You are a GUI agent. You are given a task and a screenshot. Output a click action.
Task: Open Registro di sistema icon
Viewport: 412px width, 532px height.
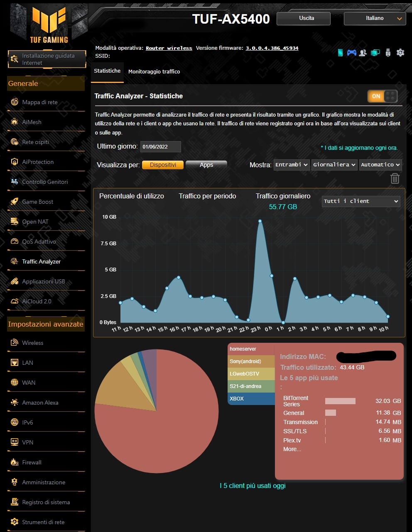(15, 502)
